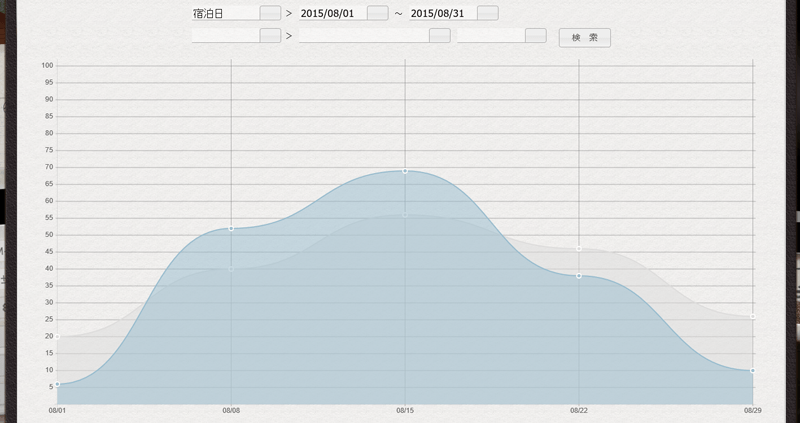
Task: Select the blue series point at 08/08
Action: 231,229
